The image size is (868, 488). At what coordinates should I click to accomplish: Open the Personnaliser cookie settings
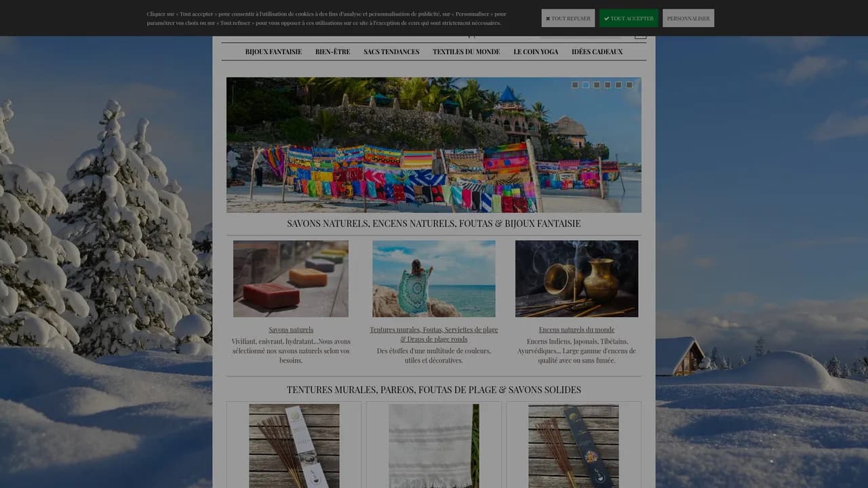click(x=688, y=18)
